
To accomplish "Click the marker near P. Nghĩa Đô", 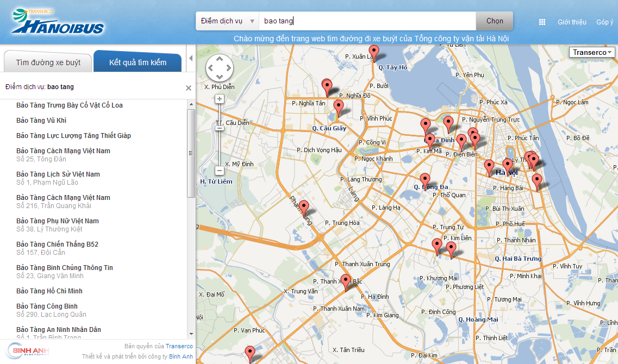I will pos(327,87).
